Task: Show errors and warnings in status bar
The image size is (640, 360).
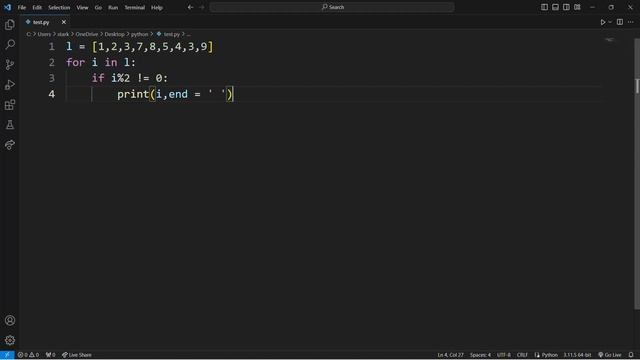Action: (x=28, y=355)
